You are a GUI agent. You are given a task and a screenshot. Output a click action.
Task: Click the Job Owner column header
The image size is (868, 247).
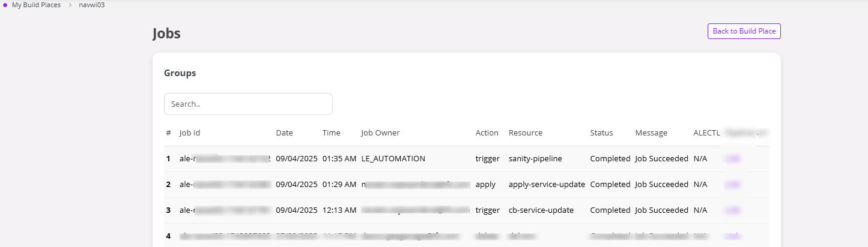pyautogui.click(x=380, y=132)
